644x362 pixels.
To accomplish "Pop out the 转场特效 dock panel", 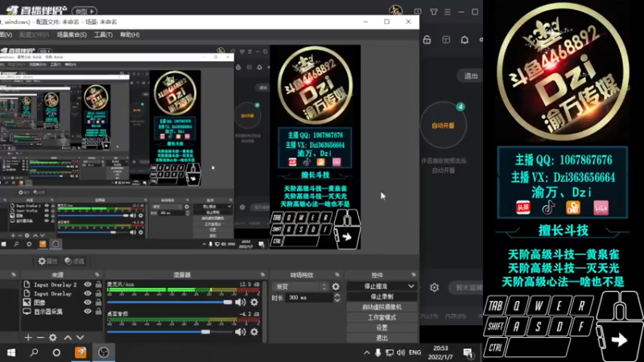I will (x=337, y=274).
